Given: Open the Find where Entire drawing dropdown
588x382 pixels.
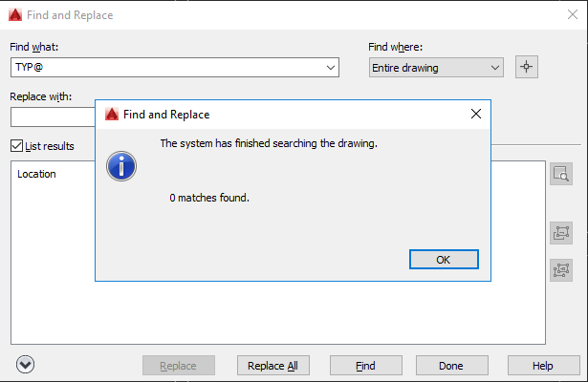Looking at the screenshot, I should pos(435,67).
